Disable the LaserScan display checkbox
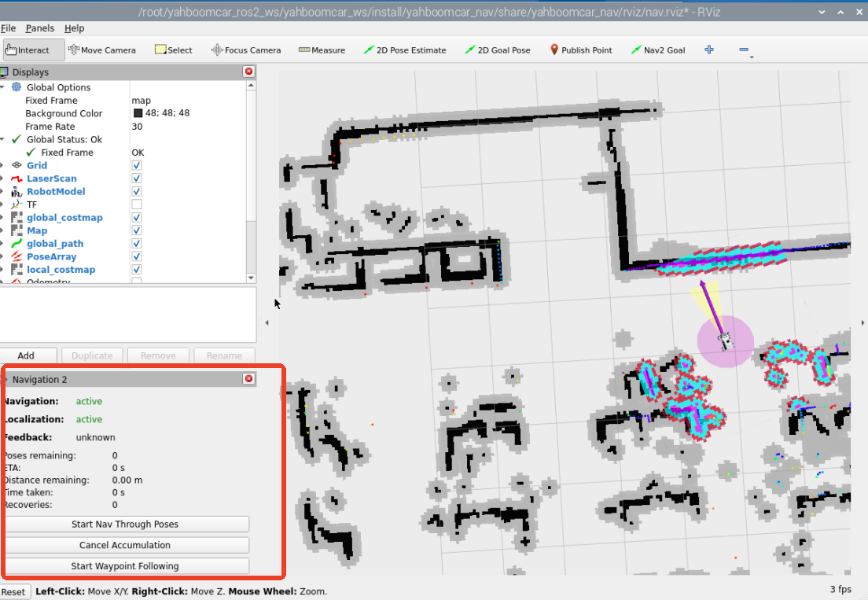This screenshot has width=868, height=600. [x=137, y=179]
